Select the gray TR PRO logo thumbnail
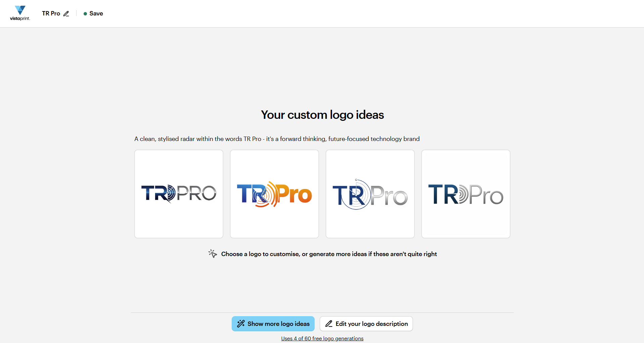This screenshot has height=343, width=644. [x=178, y=194]
